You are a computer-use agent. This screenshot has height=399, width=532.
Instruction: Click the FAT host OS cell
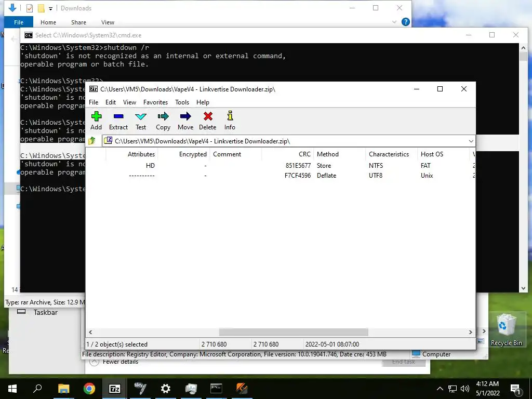coord(425,166)
